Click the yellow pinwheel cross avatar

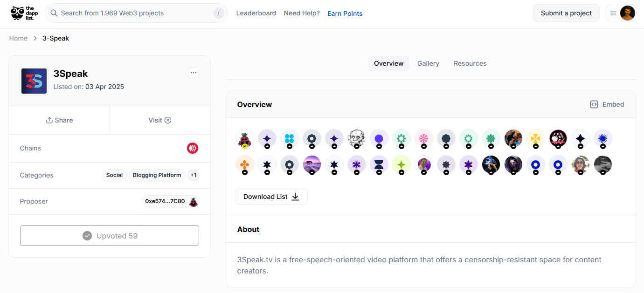point(536,139)
